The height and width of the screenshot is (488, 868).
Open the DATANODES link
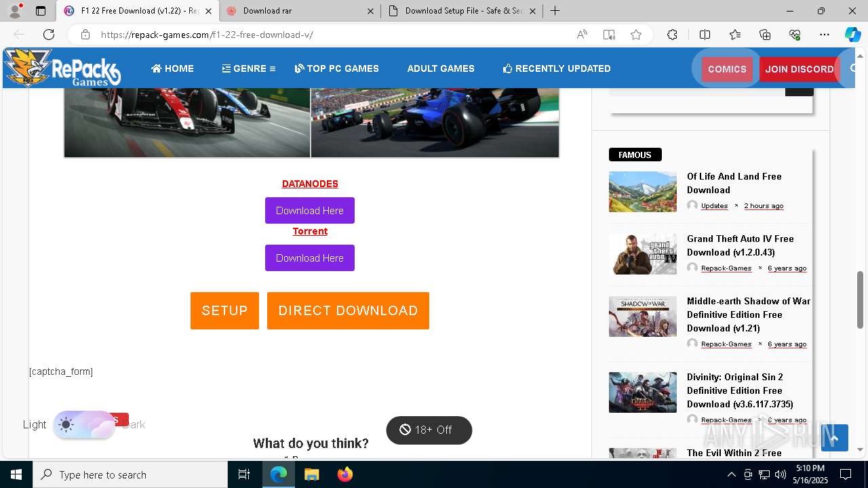310,184
